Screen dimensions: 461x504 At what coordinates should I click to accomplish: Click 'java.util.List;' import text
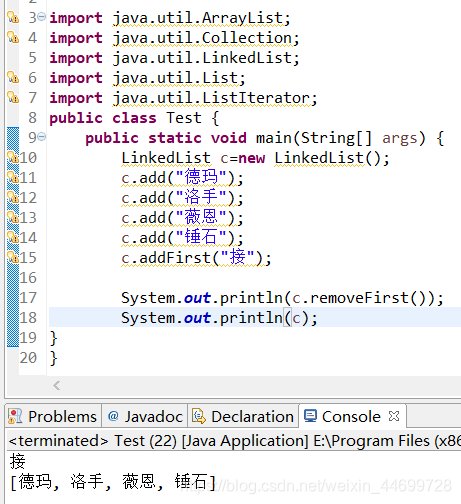tap(179, 78)
